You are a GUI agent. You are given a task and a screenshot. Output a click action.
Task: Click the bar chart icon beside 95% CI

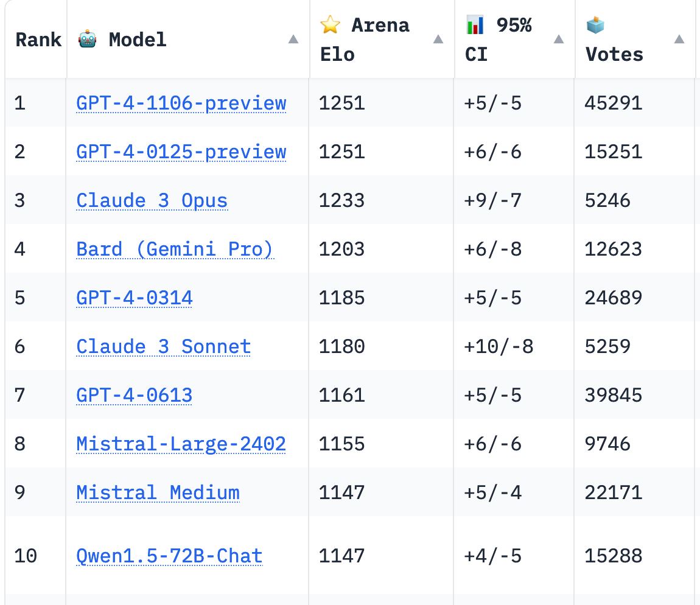475,26
